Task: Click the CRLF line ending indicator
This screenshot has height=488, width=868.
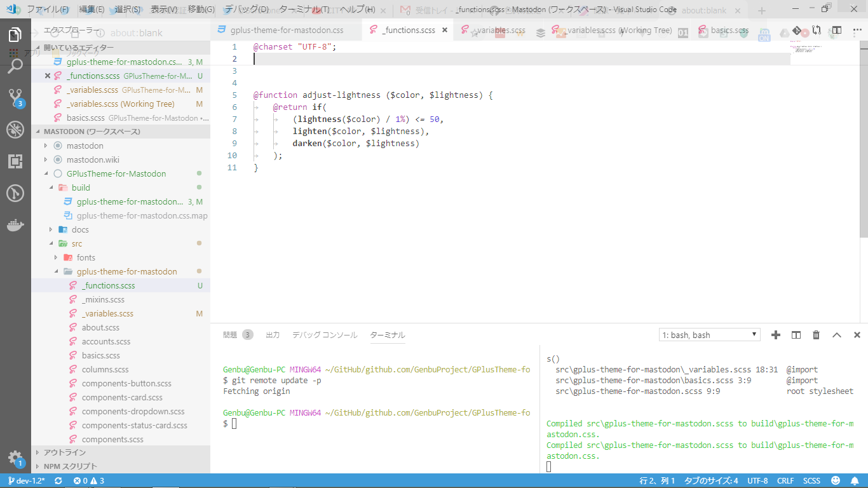Action: pos(785,481)
